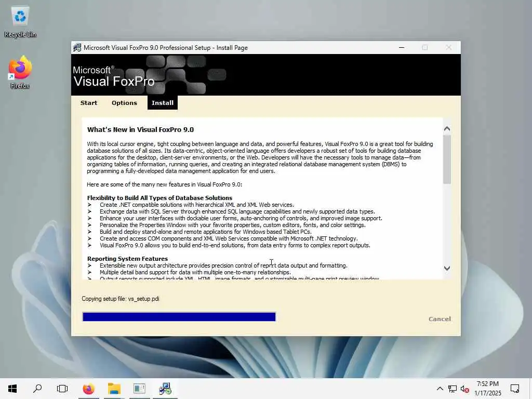This screenshot has width=532, height=399.
Task: Click the 'Copying setup file: vs_setup.pdi' status text
Action: (x=121, y=299)
